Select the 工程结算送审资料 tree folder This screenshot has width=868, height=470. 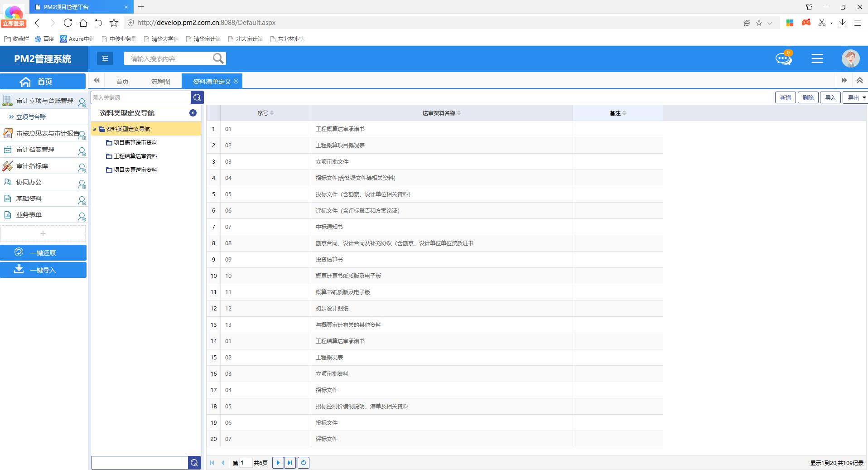coord(135,156)
